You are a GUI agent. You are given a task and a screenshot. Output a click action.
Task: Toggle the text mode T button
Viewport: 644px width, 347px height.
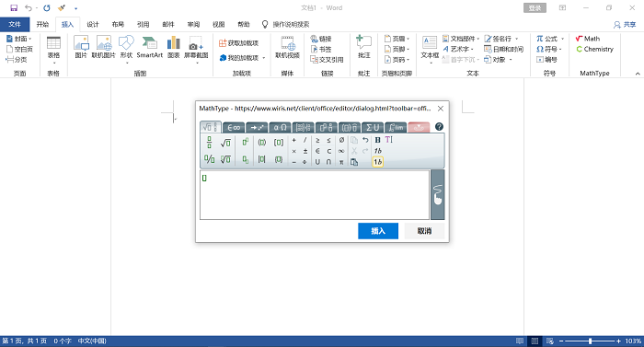(388, 140)
